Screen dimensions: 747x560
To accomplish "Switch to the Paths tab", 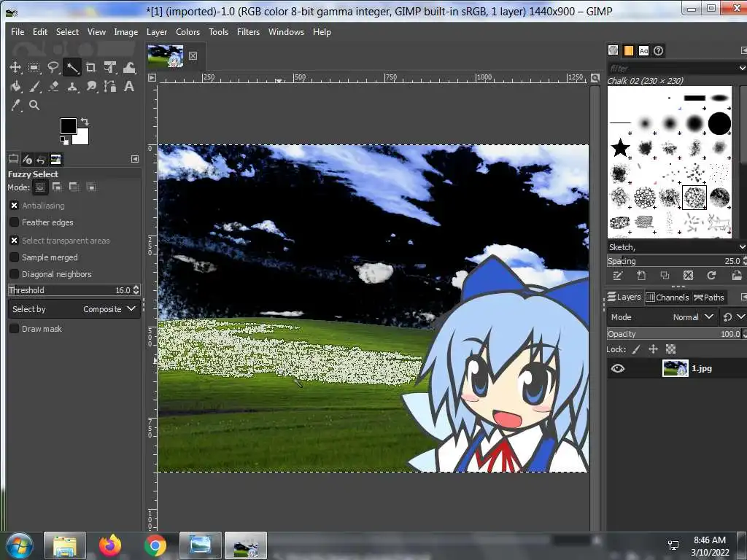I will click(x=709, y=297).
